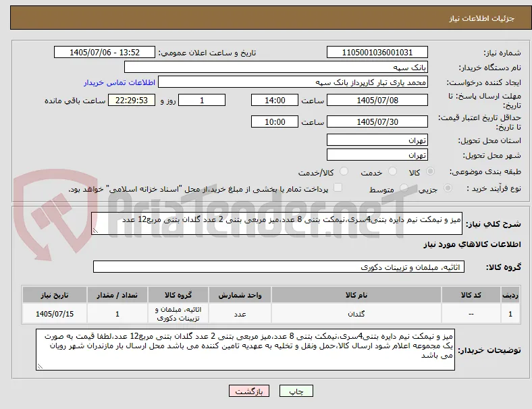Toggle the اسناد خزانه اسلامی payment checkbox

pyautogui.click(x=338, y=188)
